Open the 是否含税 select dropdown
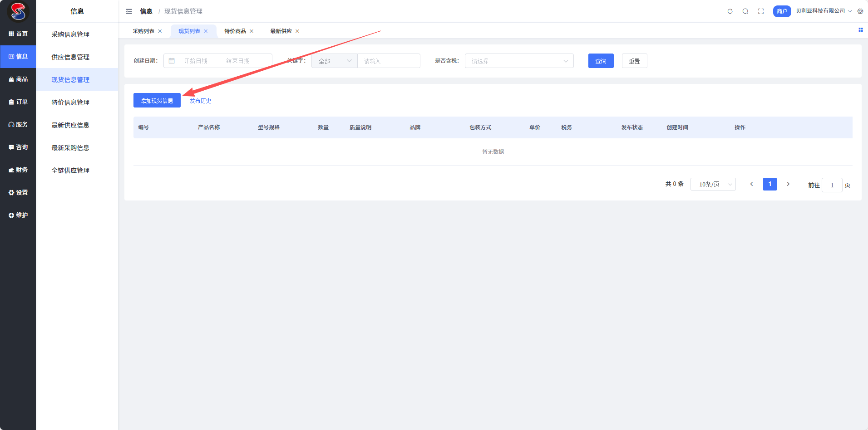Screen dimensions: 868x430 519,61
